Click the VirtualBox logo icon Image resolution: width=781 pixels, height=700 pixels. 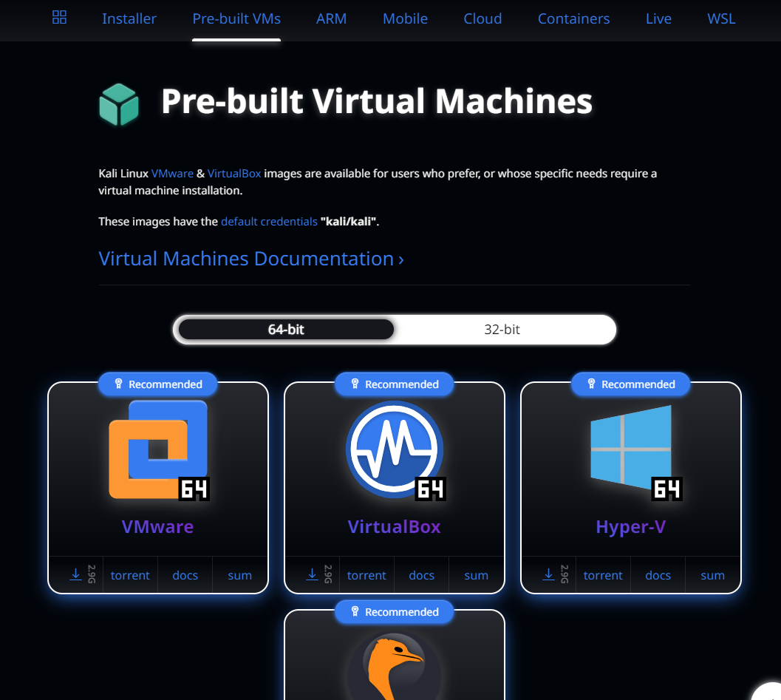395,449
